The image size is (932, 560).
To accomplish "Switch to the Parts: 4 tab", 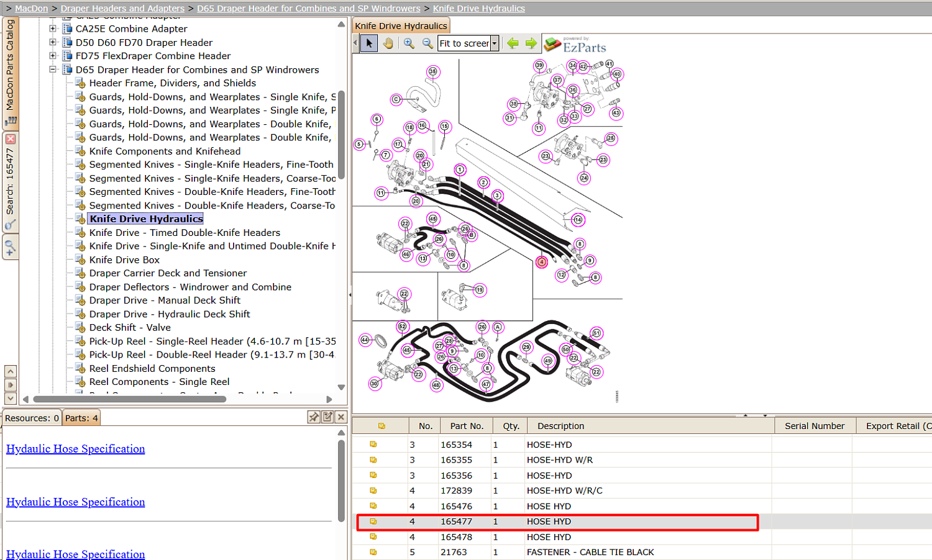I will click(x=81, y=418).
